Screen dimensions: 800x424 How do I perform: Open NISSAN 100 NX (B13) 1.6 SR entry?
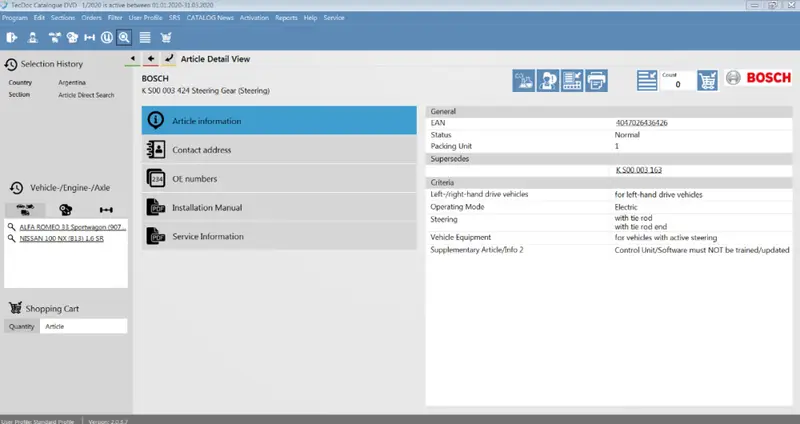61,238
